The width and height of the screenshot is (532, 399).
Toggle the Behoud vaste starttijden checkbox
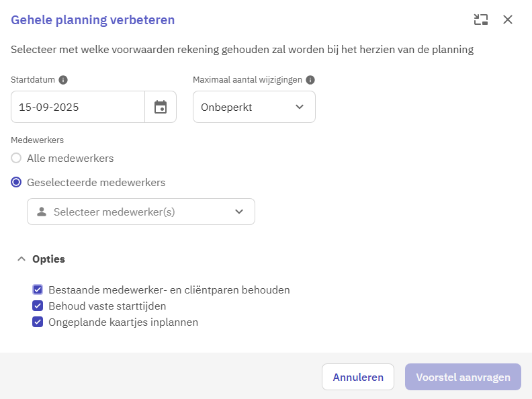click(x=38, y=306)
